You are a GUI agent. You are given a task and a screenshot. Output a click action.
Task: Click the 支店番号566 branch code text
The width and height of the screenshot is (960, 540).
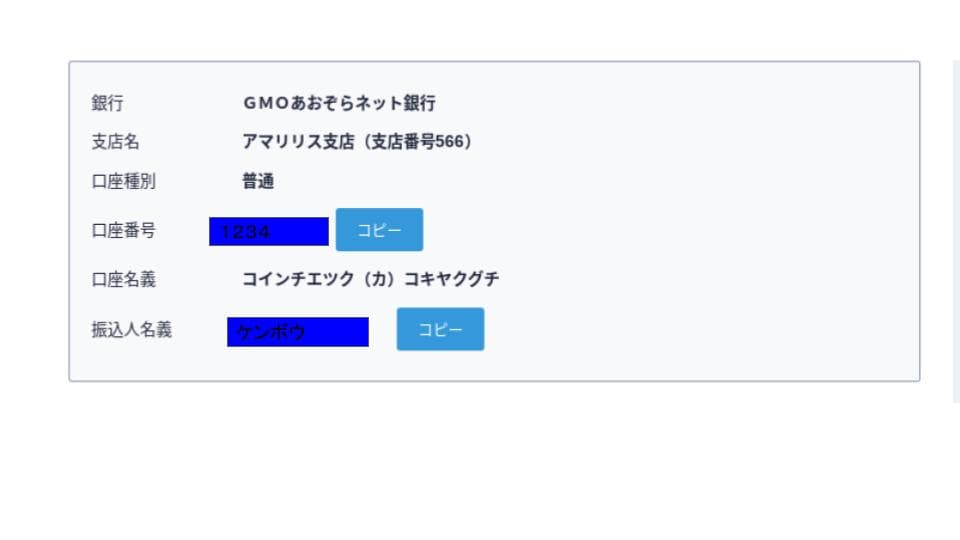tap(418, 141)
